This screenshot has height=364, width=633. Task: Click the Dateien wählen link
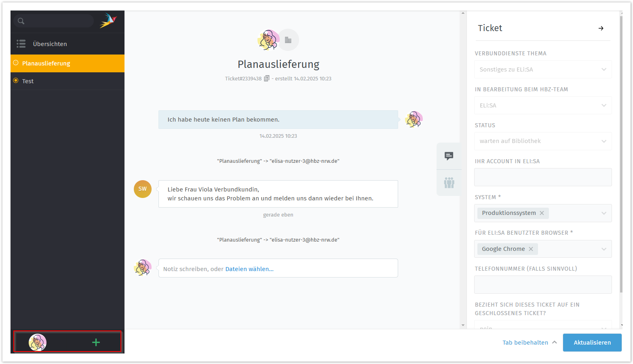(x=249, y=269)
